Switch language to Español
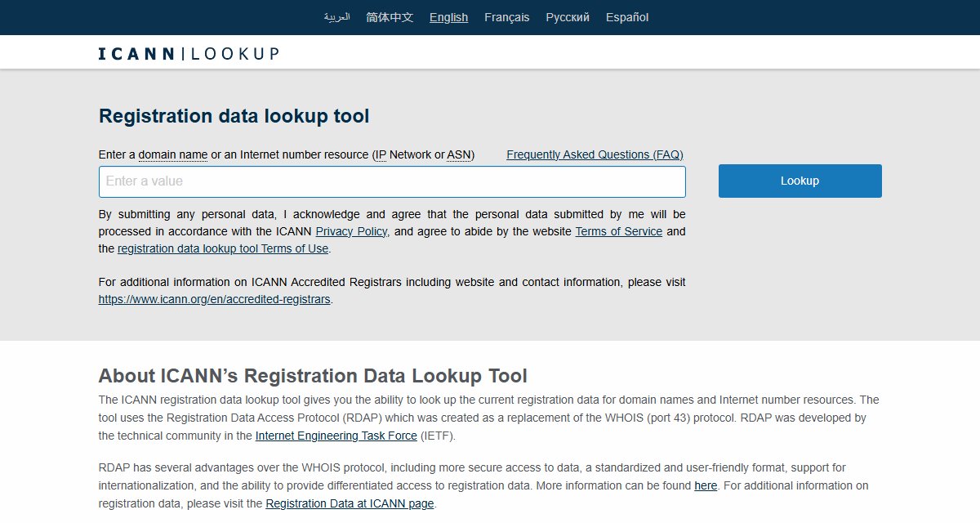The height and width of the screenshot is (523, 980). (x=627, y=17)
